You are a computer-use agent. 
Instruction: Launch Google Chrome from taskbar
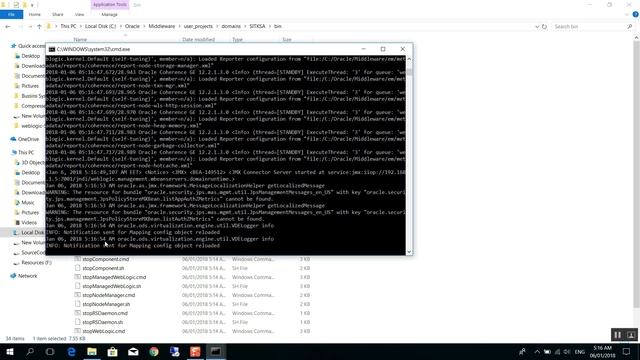pos(154,351)
